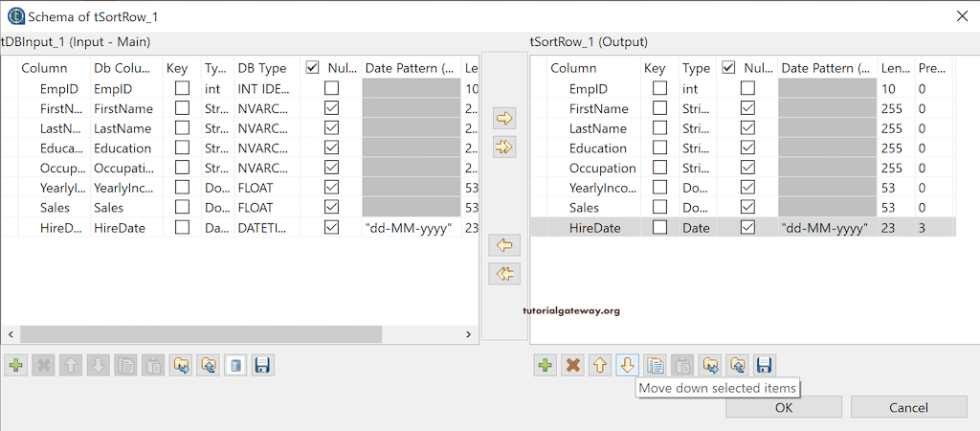The height and width of the screenshot is (431, 980).
Task: Toggle the Nullable header checkbox in input table
Action: point(313,68)
